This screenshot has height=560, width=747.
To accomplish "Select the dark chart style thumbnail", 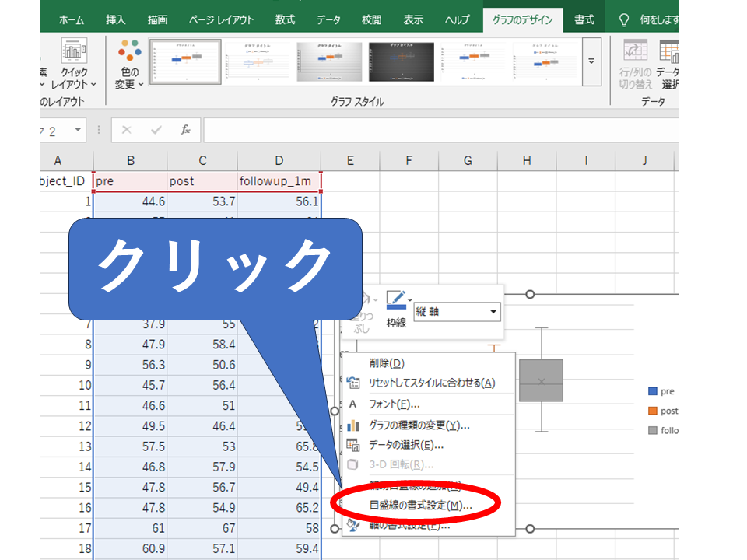I will (401, 61).
